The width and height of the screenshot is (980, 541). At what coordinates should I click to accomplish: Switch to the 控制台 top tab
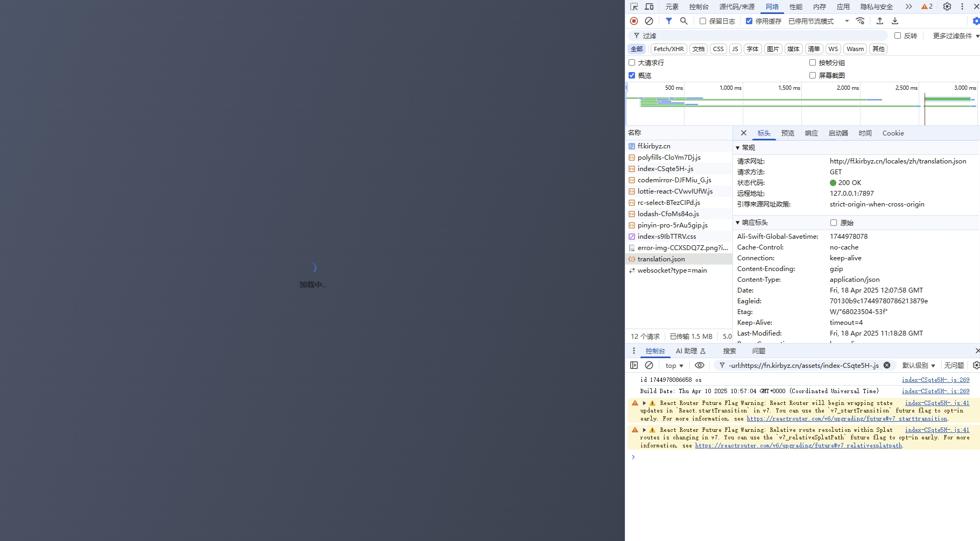[x=699, y=6]
